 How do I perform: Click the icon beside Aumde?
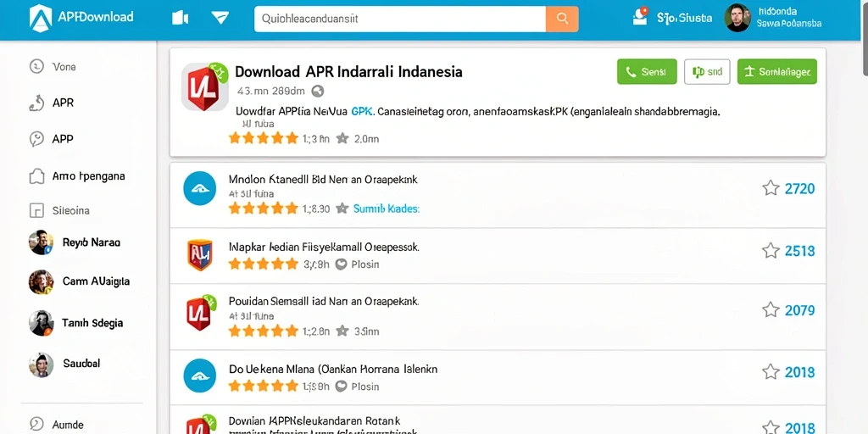pyautogui.click(x=36, y=424)
